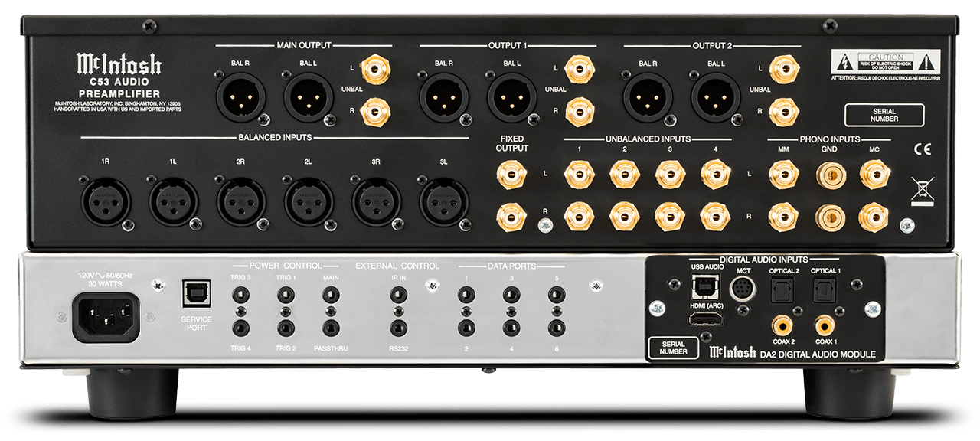Click the TRIG 2 power control jack
Image resolution: width=980 pixels, height=441 pixels.
pos(286,328)
